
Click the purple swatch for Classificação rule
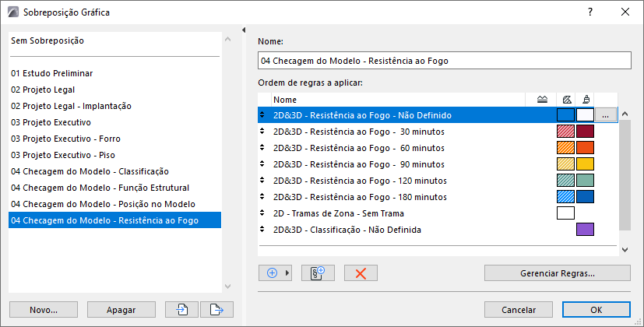pos(585,230)
